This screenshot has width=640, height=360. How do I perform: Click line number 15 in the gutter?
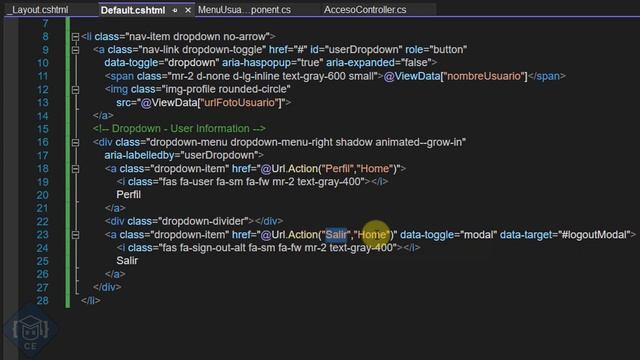pyautogui.click(x=42, y=129)
